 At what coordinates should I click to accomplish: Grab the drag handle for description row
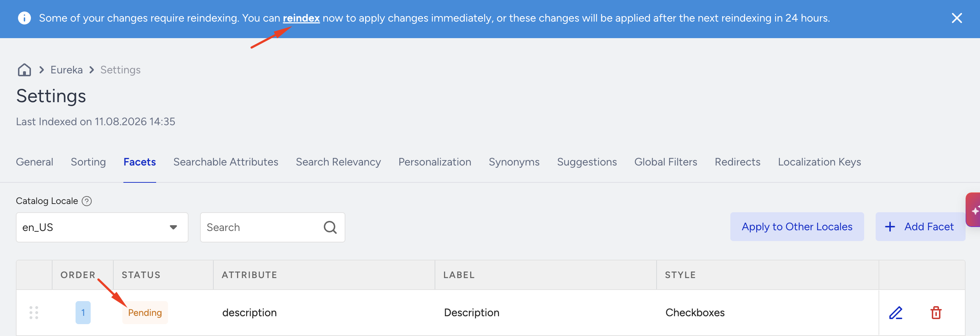[x=34, y=313]
